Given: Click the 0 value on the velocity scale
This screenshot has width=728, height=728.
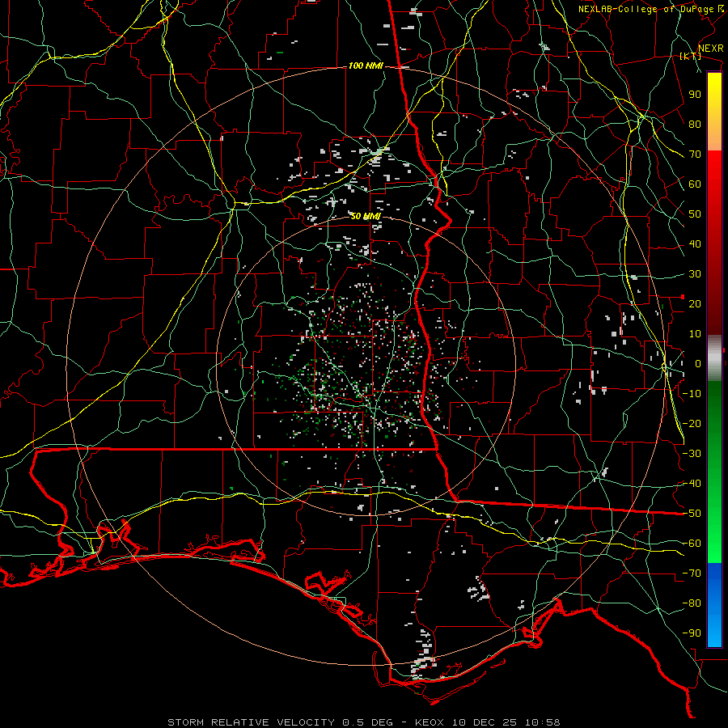Looking at the screenshot, I should [698, 364].
